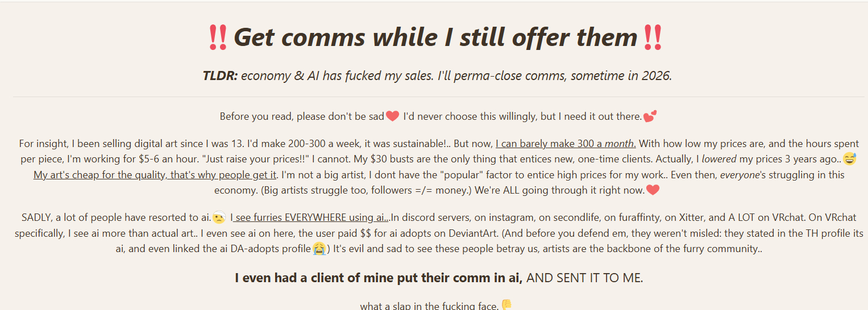Image resolution: width=868 pixels, height=310 pixels.
Task: Click the thumbs down emoji on the last line
Action: (506, 306)
